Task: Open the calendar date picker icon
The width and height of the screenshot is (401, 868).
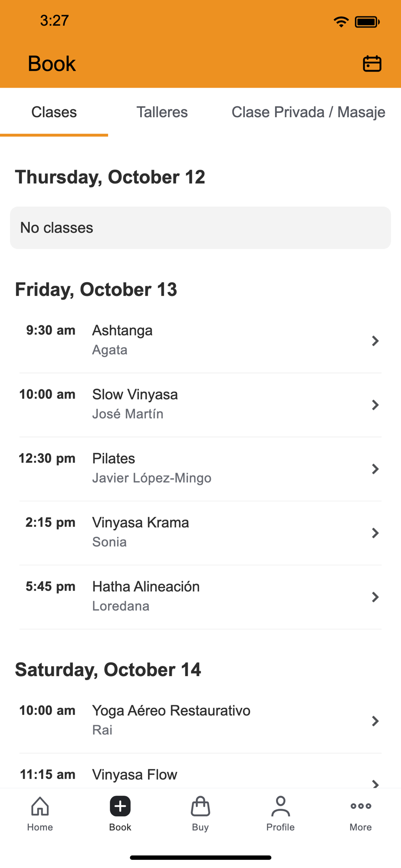Action: (x=372, y=64)
